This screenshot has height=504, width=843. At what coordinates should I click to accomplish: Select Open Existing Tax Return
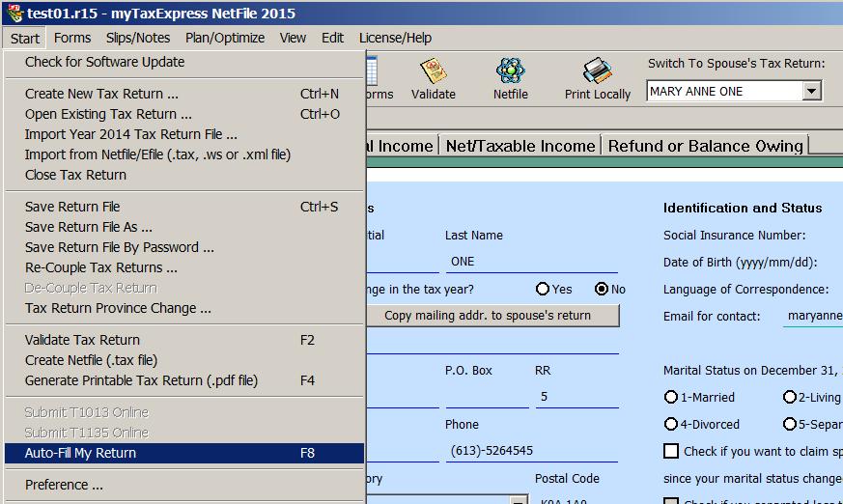tap(184, 114)
